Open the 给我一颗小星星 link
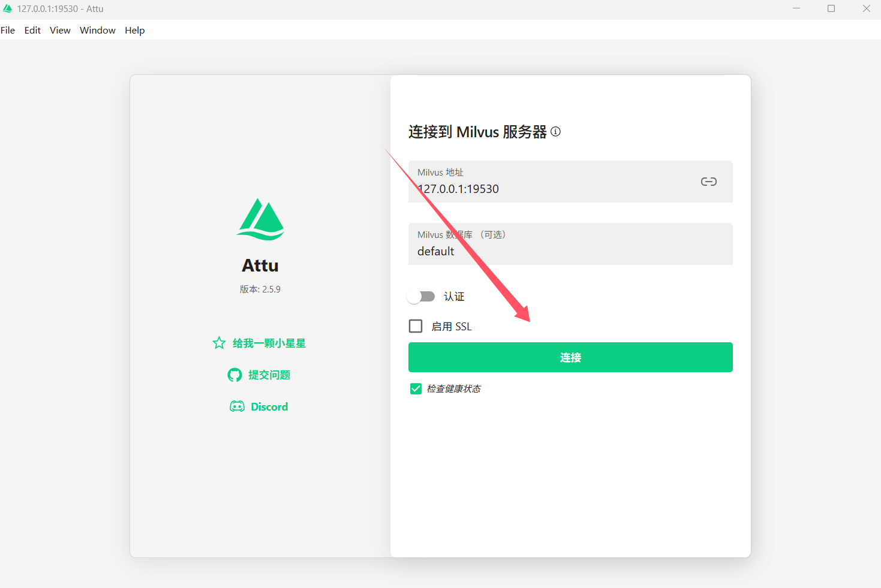The image size is (881, 588). pyautogui.click(x=269, y=343)
